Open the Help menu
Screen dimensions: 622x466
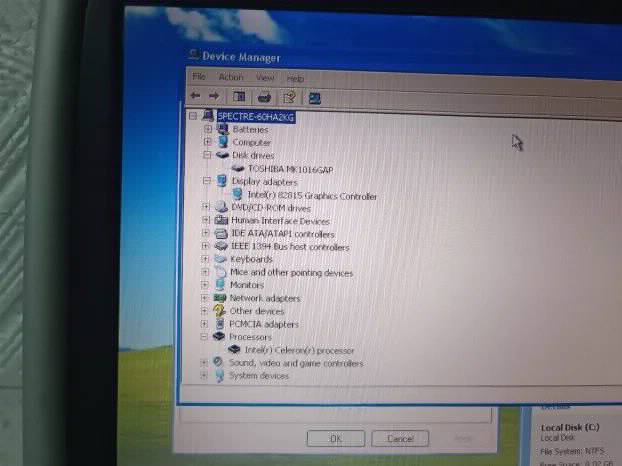(295, 79)
